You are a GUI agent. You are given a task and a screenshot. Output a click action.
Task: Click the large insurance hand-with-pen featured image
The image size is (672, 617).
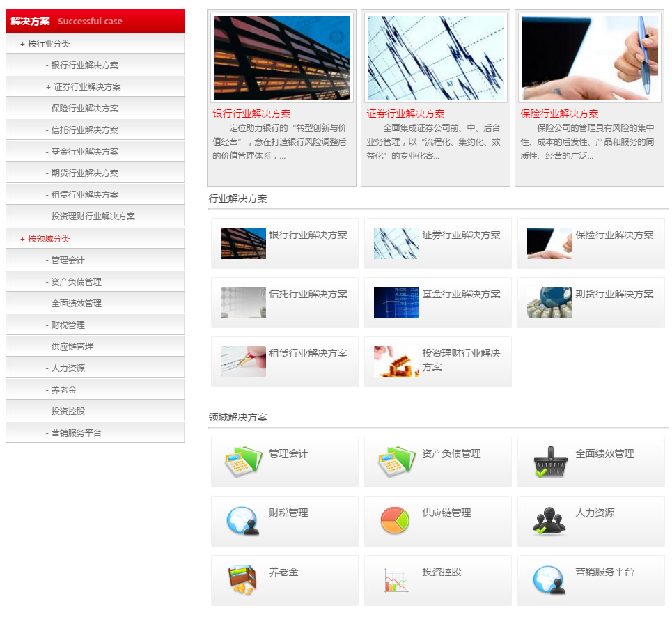pyautogui.click(x=590, y=58)
